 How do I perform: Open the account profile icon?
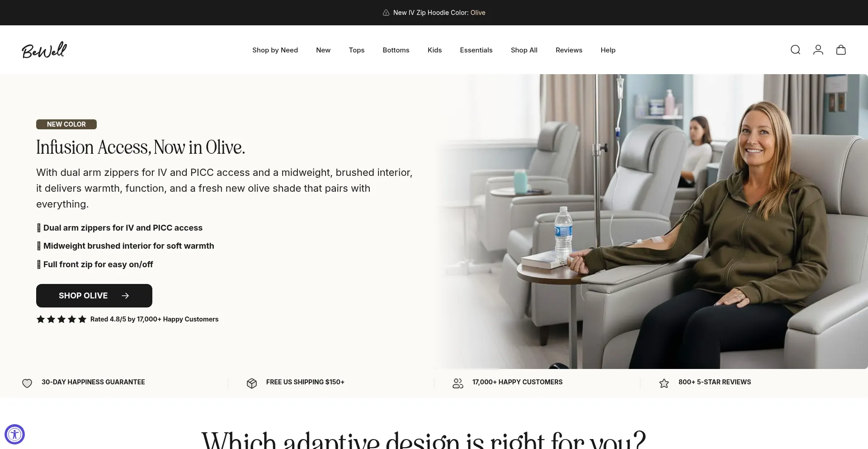point(818,50)
